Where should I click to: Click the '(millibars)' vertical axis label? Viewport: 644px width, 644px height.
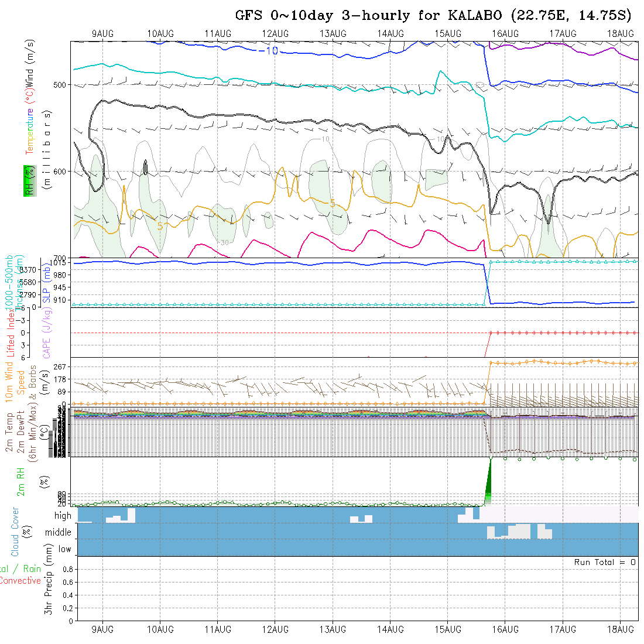click(47, 149)
